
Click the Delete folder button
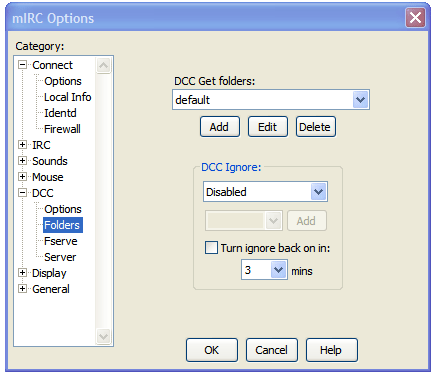pyautogui.click(x=316, y=127)
